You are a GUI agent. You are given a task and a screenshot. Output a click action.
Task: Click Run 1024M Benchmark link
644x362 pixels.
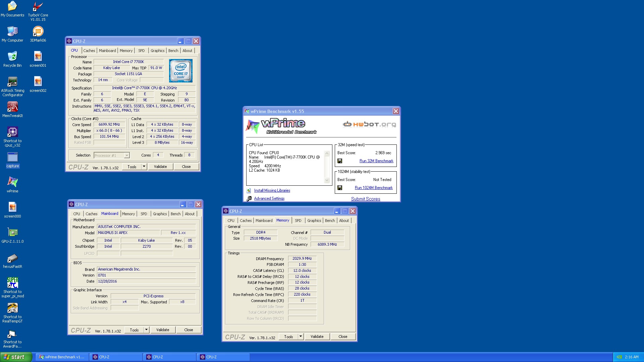point(374,188)
